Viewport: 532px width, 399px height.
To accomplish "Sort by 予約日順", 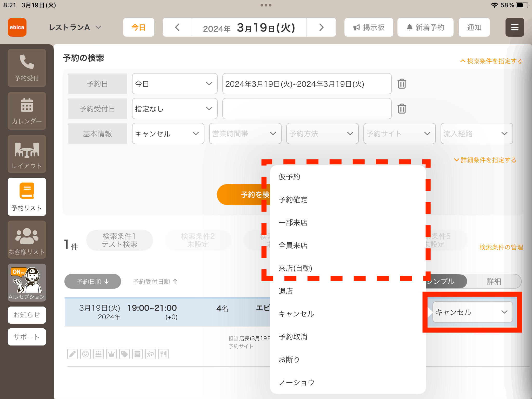I will [93, 281].
